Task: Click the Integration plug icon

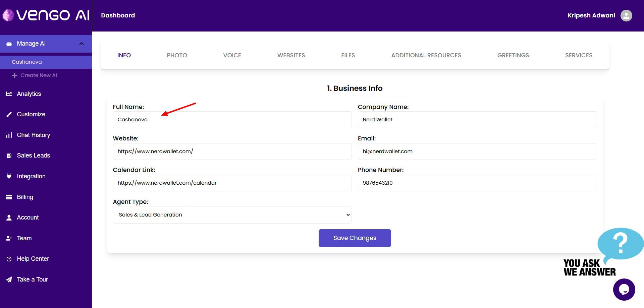Action: (9, 176)
